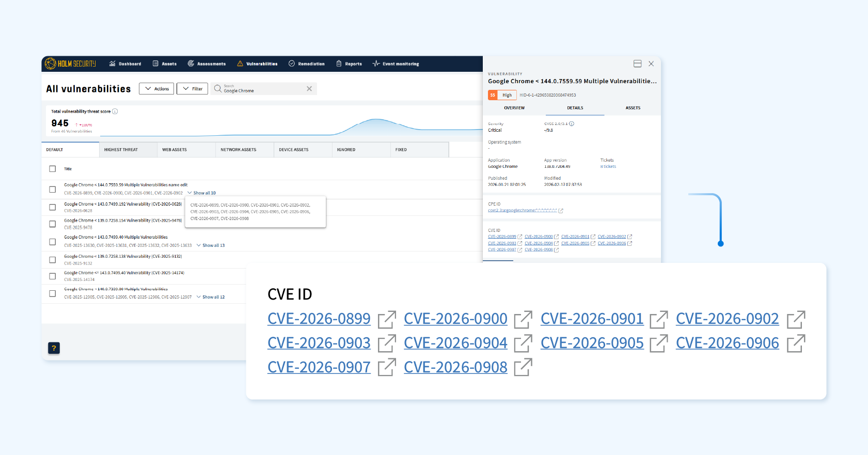Viewport: 868px width, 455px height.
Task: Click the search magnifier icon
Action: (x=218, y=88)
